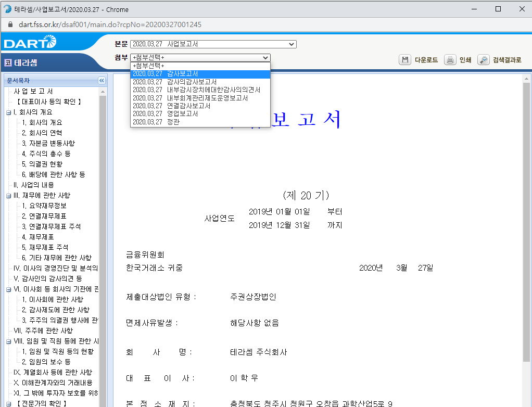Screen dimensions: 532x407
Task: Select 감사보고서 from attachment list
Action: pos(200,74)
